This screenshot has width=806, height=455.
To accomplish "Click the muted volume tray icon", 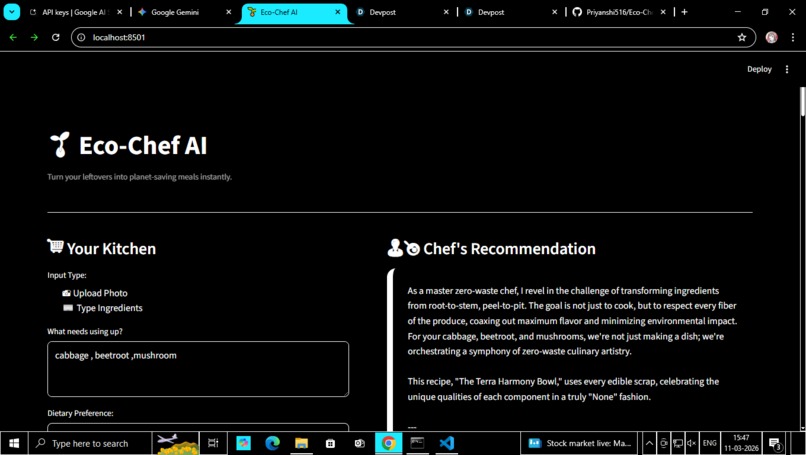I will point(692,443).
